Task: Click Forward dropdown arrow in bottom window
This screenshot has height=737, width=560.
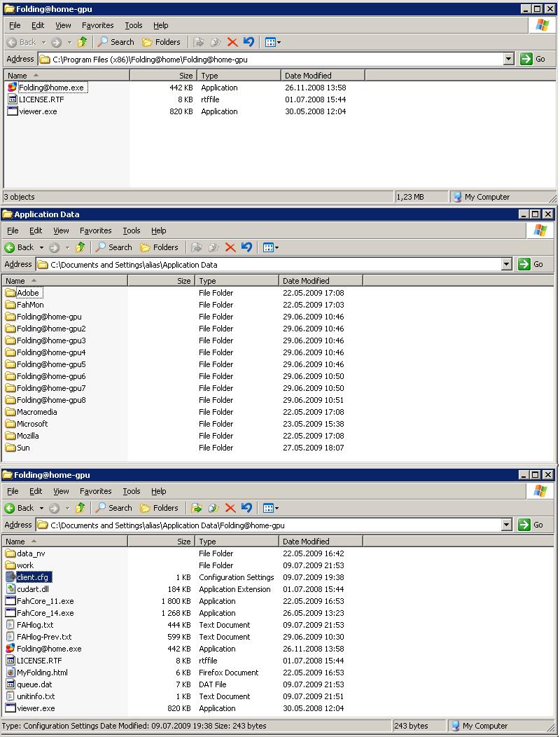Action: (x=68, y=508)
